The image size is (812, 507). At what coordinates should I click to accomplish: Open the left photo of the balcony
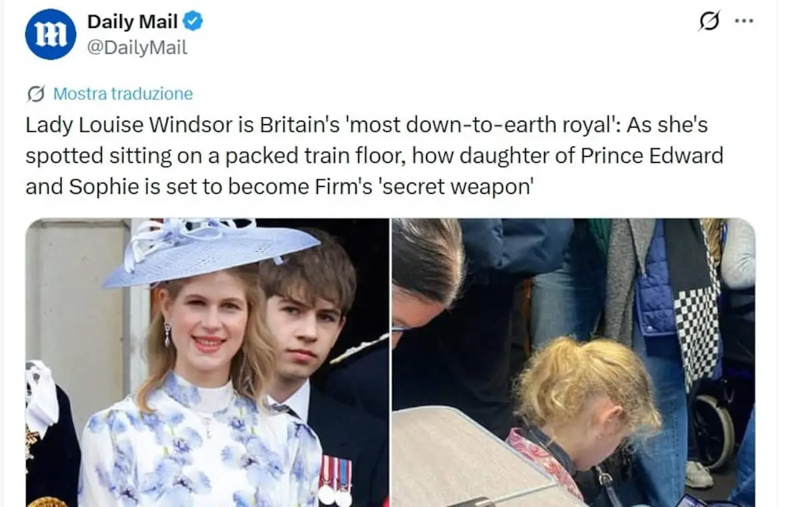tap(207, 362)
